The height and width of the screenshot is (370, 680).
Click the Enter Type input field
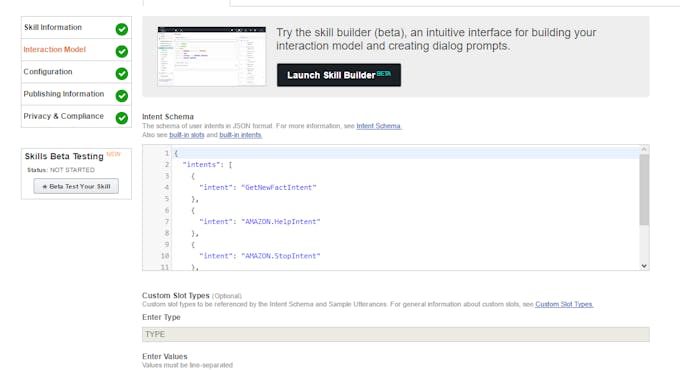(x=396, y=334)
